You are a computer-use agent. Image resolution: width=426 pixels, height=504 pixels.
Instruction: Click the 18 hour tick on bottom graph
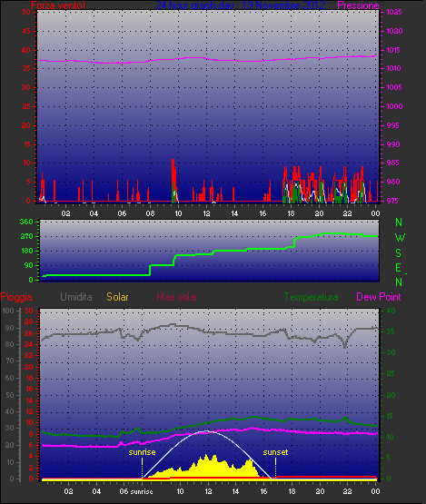(292, 491)
